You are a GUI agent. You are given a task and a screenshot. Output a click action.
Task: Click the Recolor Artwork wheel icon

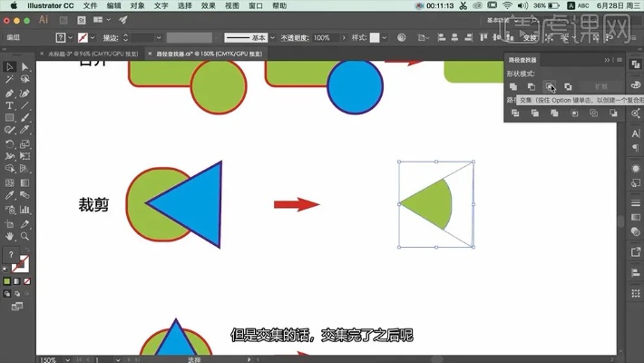pyautogui.click(x=401, y=37)
